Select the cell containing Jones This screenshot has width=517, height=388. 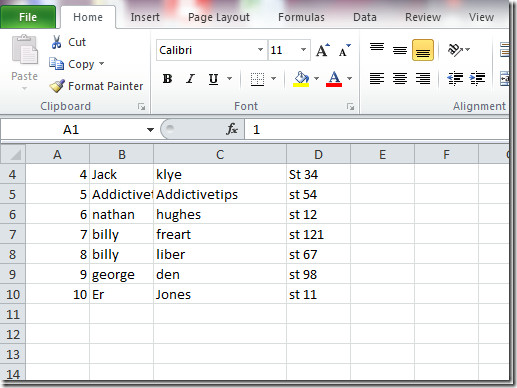tap(220, 294)
